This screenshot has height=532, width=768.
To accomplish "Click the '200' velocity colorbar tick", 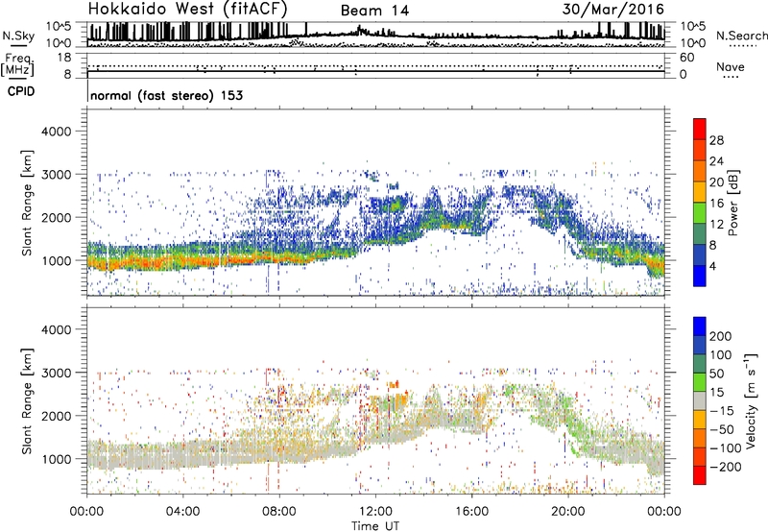I will click(721, 336).
